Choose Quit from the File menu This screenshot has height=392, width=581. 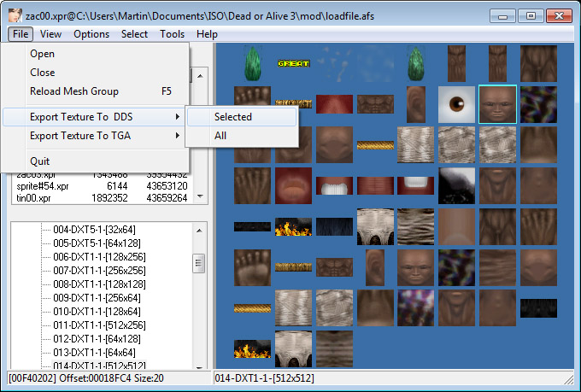(x=96, y=161)
